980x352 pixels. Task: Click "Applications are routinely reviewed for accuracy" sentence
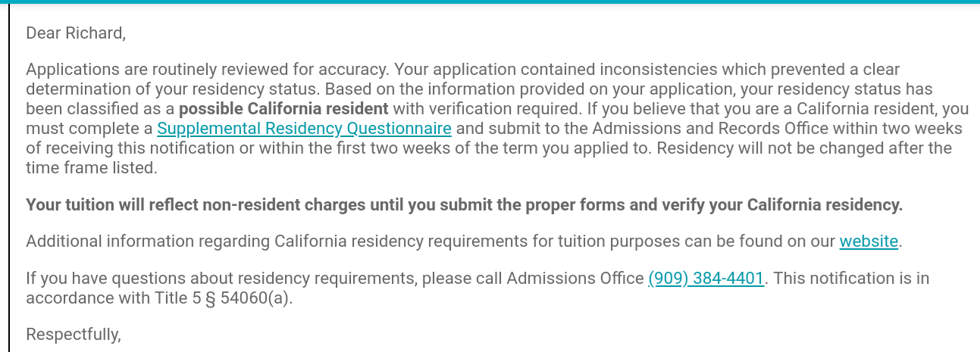coord(208,70)
